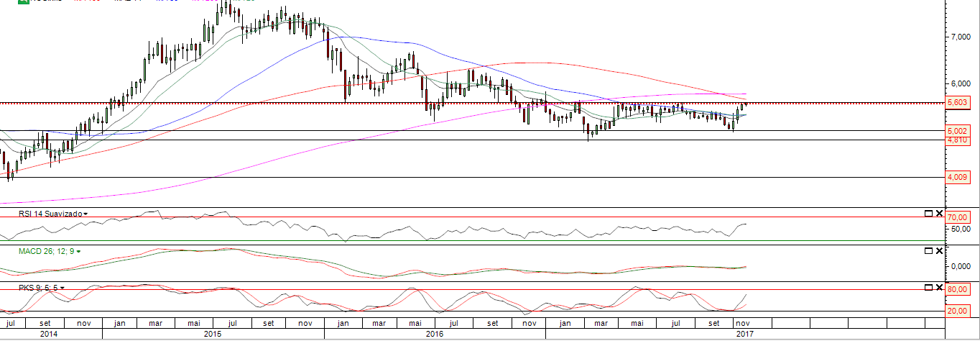Click the 20,00 stochastic level label
The width and height of the screenshot is (980, 341).
(958, 311)
